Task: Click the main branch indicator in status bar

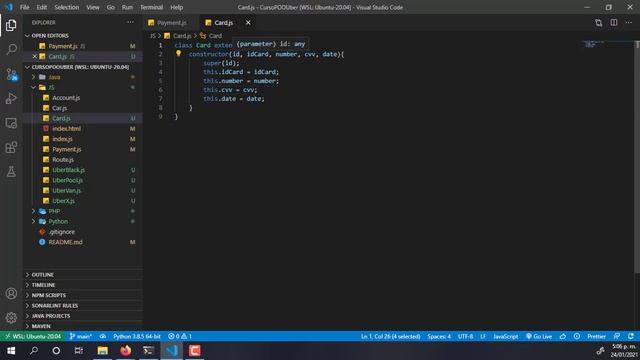Action: click(80, 336)
